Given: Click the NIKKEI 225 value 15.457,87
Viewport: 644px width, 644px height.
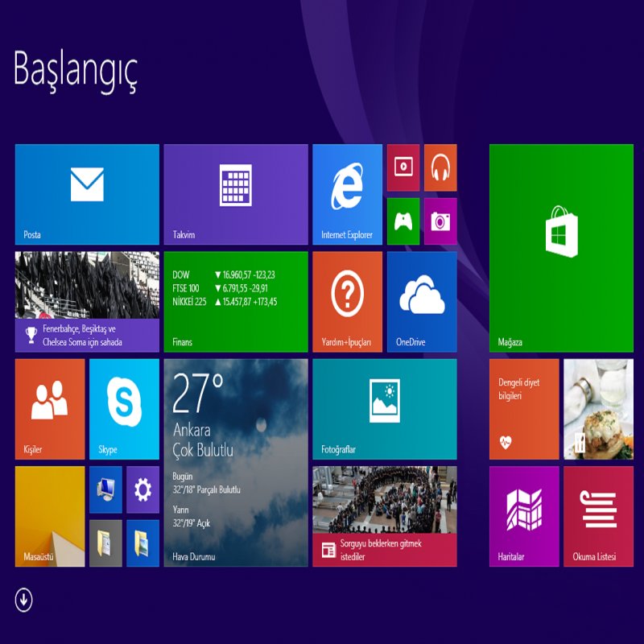Looking at the screenshot, I should click(x=237, y=302).
